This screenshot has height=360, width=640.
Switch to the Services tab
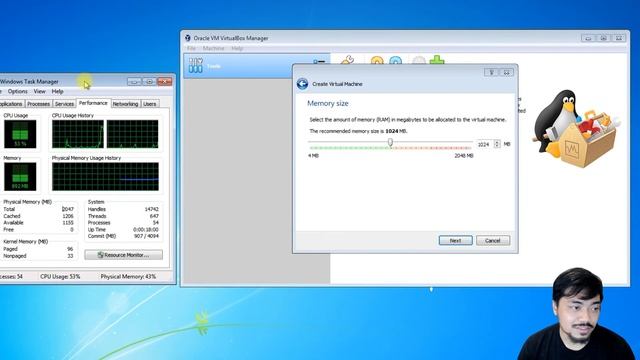pos(64,104)
